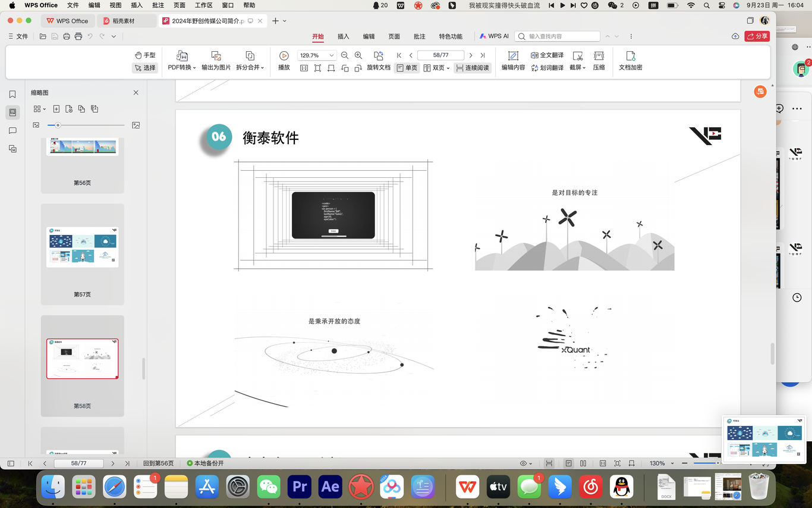Image resolution: width=812 pixels, height=508 pixels.
Task: Click the red 分享 share button
Action: pyautogui.click(x=757, y=36)
